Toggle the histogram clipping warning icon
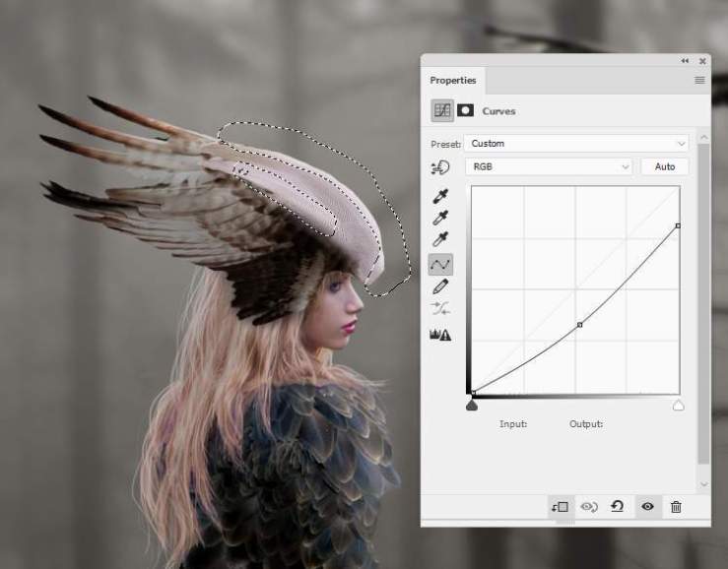 coord(440,335)
